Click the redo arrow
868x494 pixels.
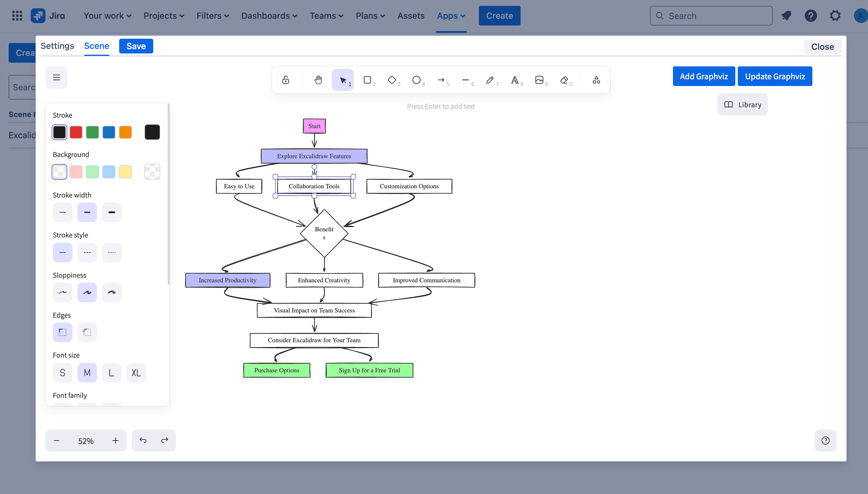pyautogui.click(x=165, y=441)
